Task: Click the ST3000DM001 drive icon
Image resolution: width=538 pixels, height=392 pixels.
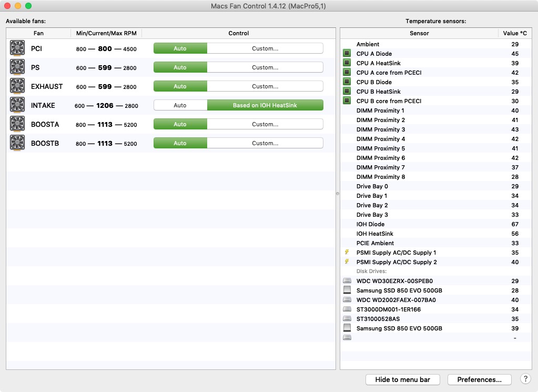Action: pyautogui.click(x=347, y=309)
